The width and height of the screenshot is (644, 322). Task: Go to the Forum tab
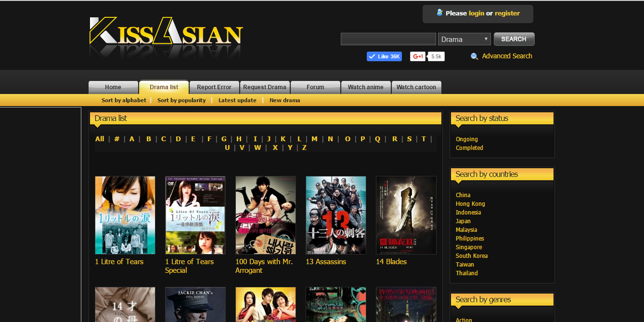point(315,87)
